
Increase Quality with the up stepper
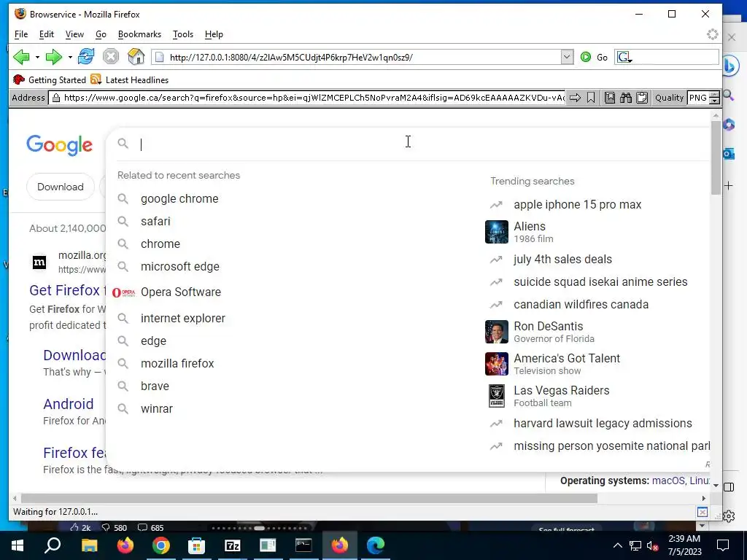[714, 95]
